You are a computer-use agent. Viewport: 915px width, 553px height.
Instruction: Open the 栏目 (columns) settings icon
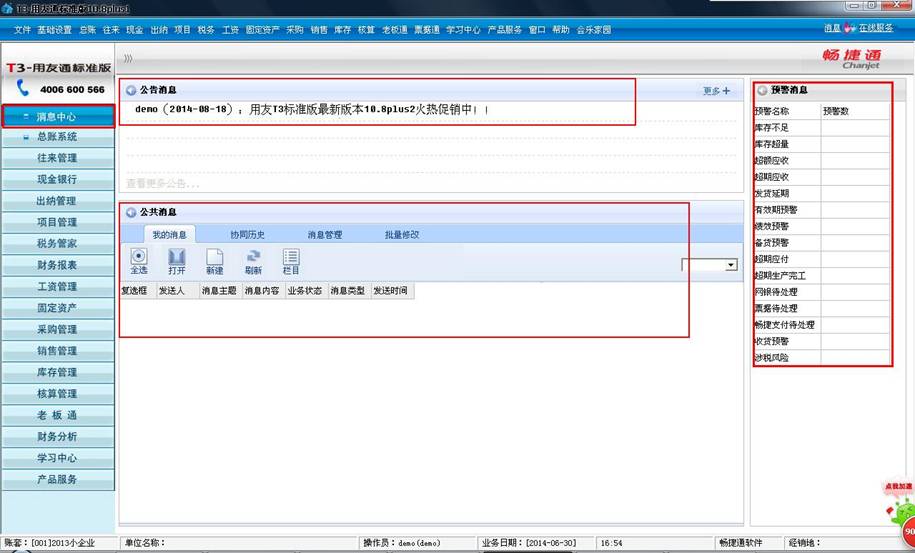coord(291,258)
